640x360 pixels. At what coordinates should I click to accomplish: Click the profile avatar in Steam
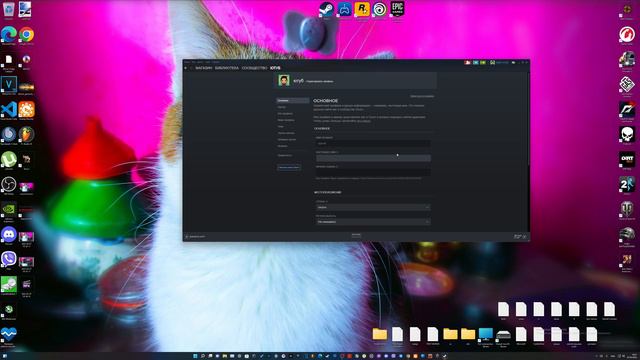point(284,80)
